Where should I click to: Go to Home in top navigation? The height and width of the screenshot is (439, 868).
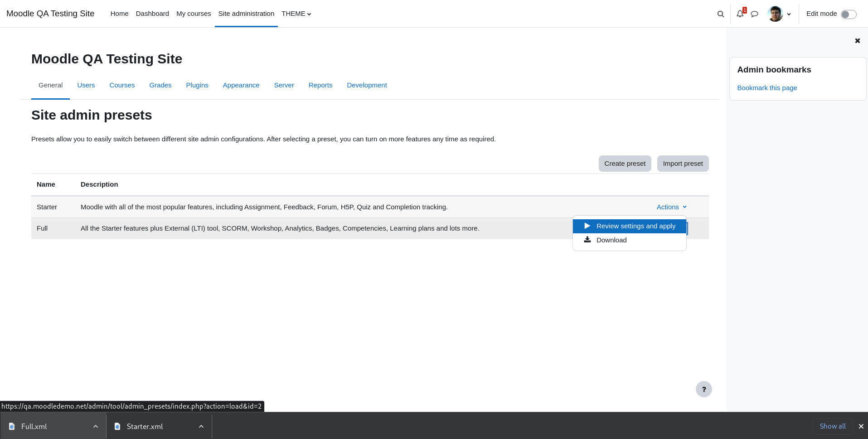click(119, 14)
